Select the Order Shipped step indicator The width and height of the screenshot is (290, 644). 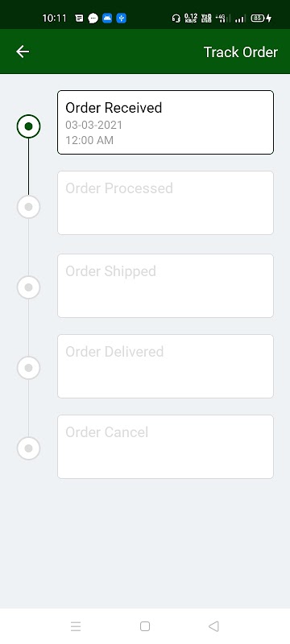(28, 287)
